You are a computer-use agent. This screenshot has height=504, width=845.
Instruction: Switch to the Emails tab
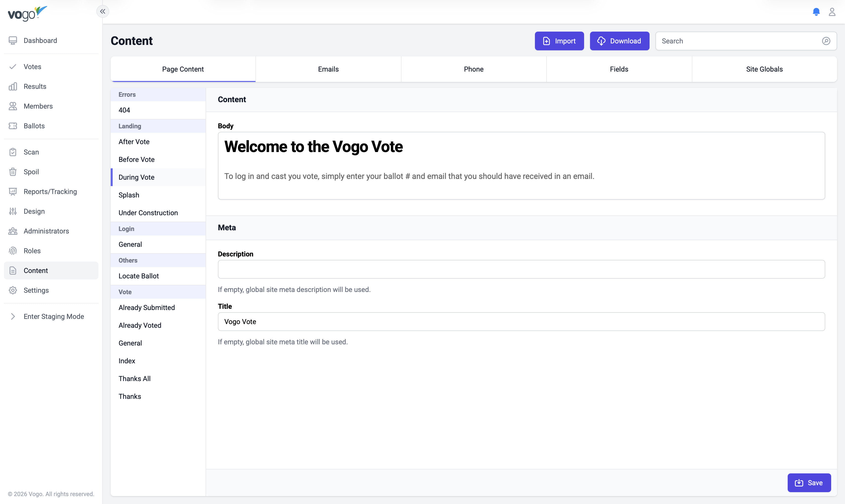coord(328,69)
